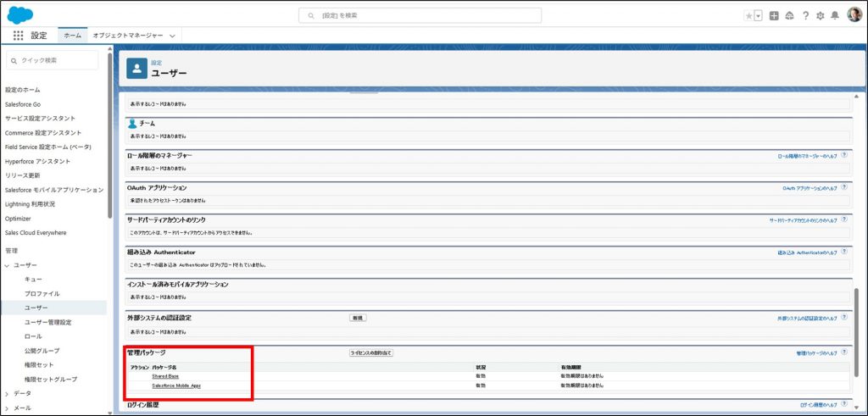Click help icon for 管理パッケージ section
The image size is (868, 416).
coord(844,352)
